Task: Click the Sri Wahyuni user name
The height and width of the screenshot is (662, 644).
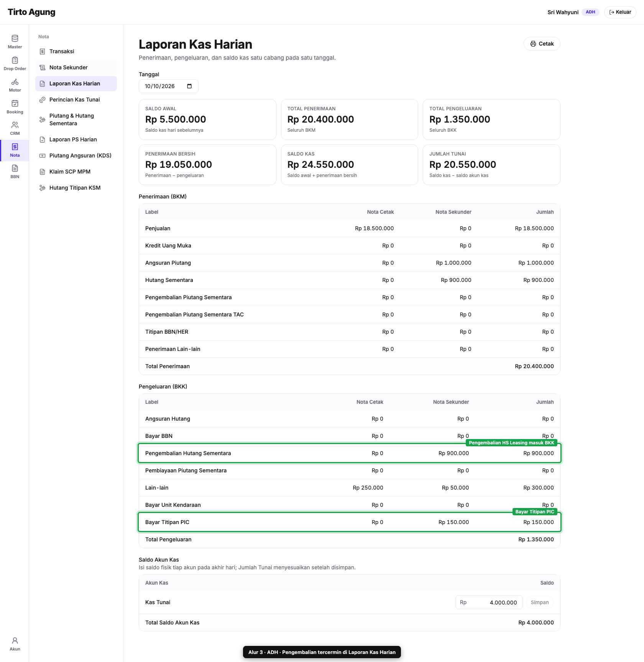Action: pyautogui.click(x=563, y=12)
